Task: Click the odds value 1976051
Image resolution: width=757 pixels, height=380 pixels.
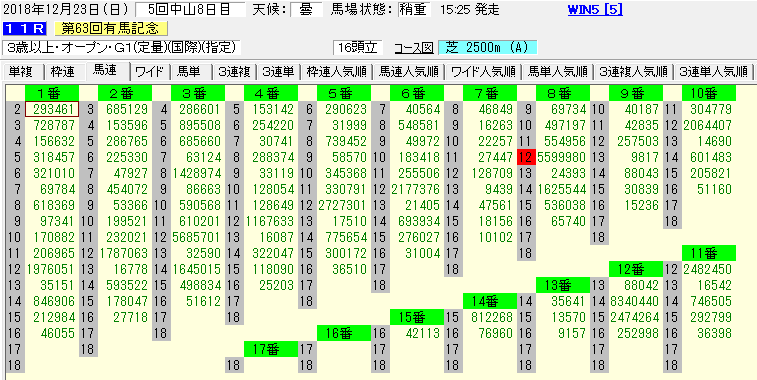Action: point(51,269)
